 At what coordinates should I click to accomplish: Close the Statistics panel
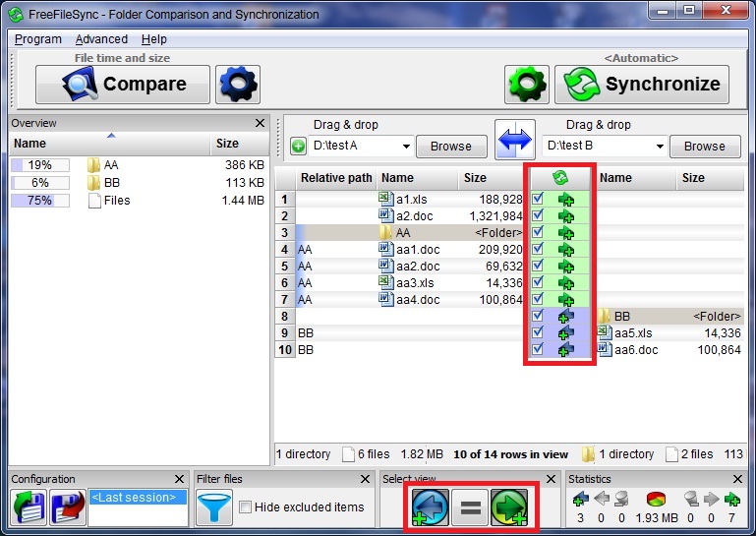737,479
